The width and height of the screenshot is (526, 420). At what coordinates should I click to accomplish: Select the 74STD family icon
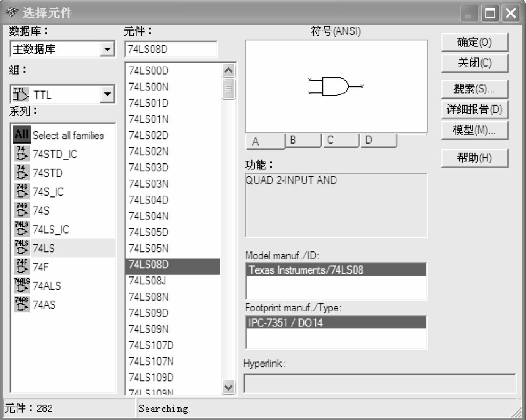21,173
